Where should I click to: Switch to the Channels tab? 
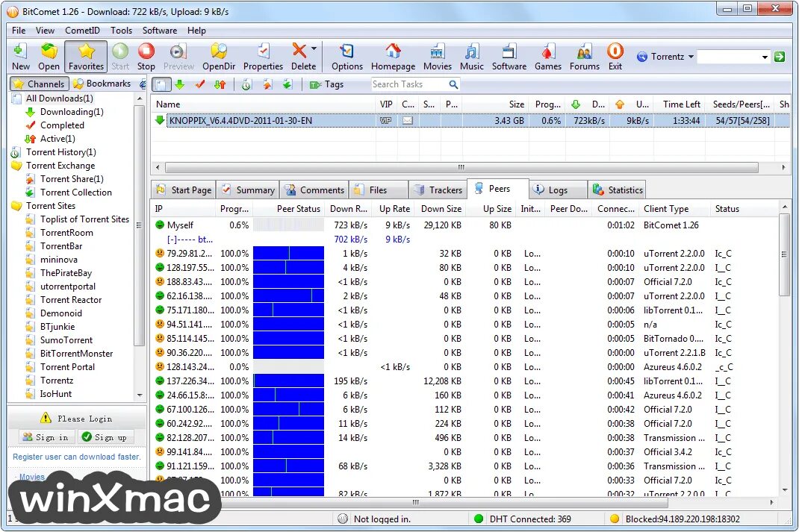[x=40, y=84]
